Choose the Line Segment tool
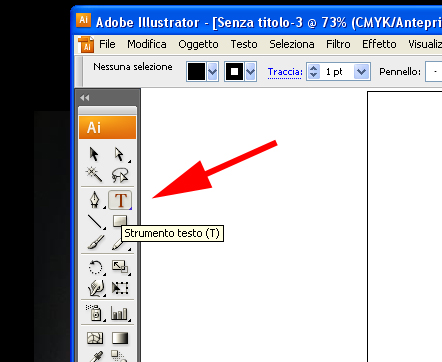 (96, 222)
